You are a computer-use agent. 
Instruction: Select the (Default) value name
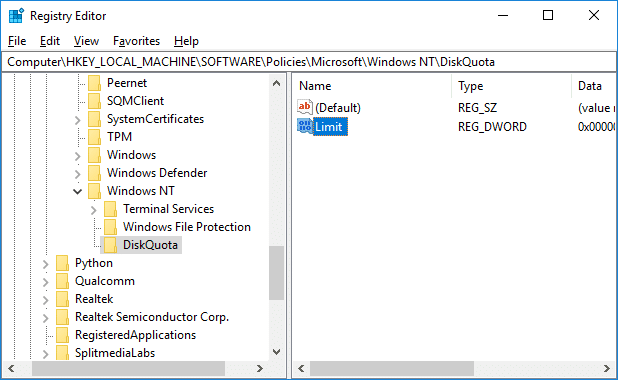338,108
